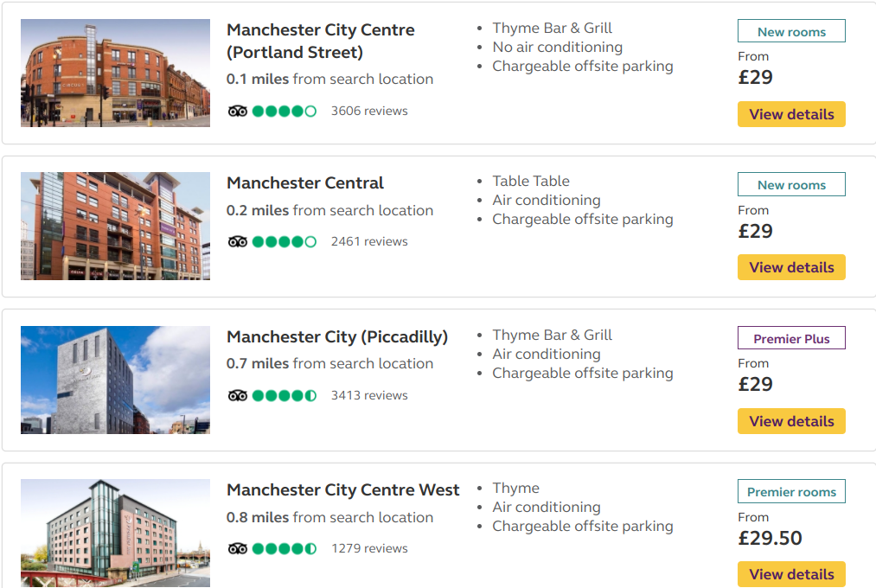Open the 3606 reviews link

click(369, 111)
